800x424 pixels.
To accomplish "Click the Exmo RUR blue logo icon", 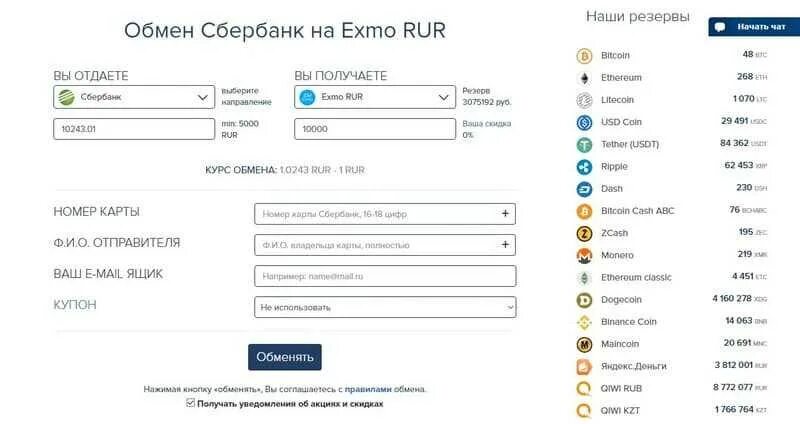I will 307,97.
